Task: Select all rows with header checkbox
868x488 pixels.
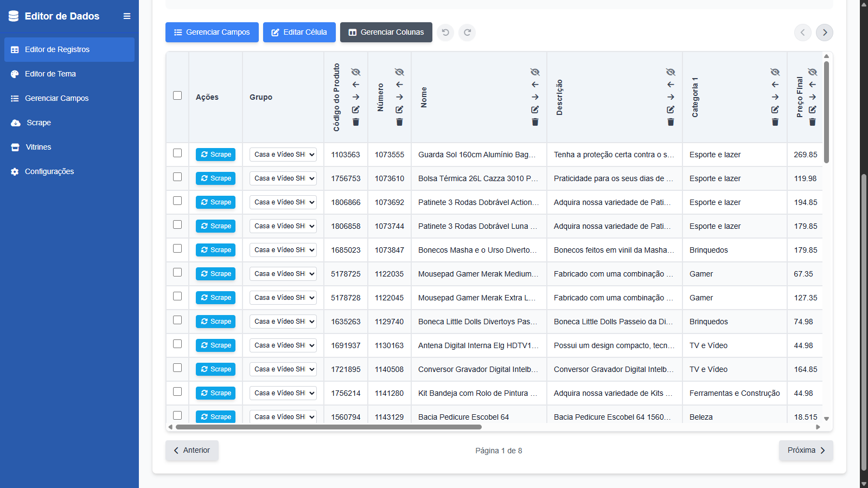Action: pos(177,96)
